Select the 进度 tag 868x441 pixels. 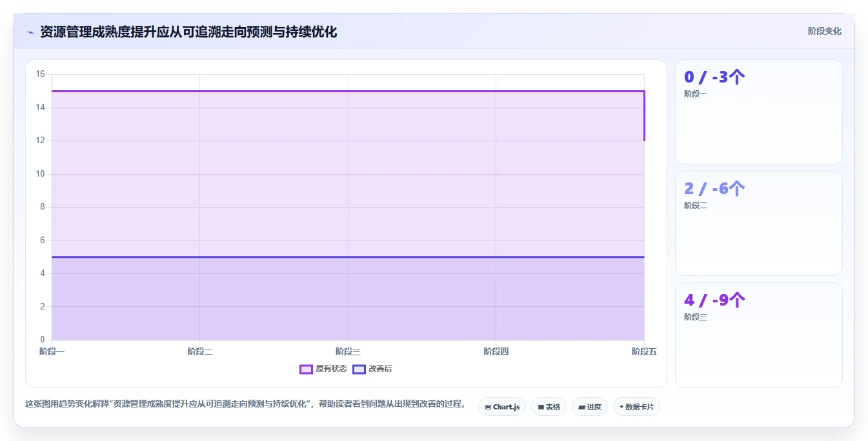590,407
